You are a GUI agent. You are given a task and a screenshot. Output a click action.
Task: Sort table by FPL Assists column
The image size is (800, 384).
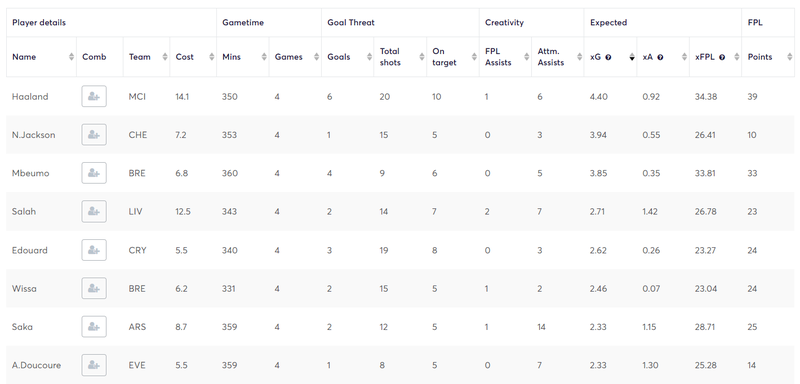(527, 57)
